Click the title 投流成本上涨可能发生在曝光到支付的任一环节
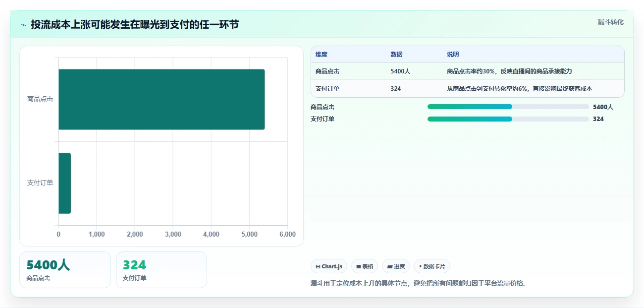Screen dimensions: 644x308 pyautogui.click(x=135, y=24)
